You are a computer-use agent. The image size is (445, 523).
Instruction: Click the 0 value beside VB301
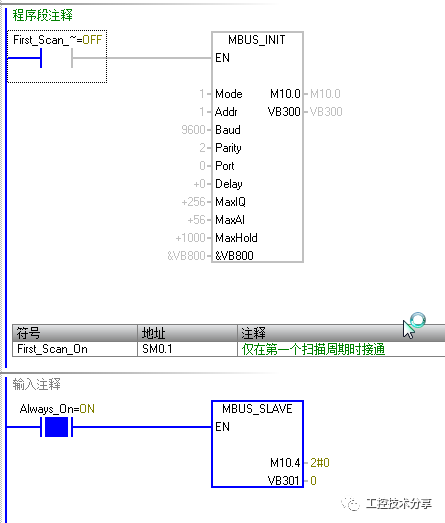pyautogui.click(x=313, y=481)
